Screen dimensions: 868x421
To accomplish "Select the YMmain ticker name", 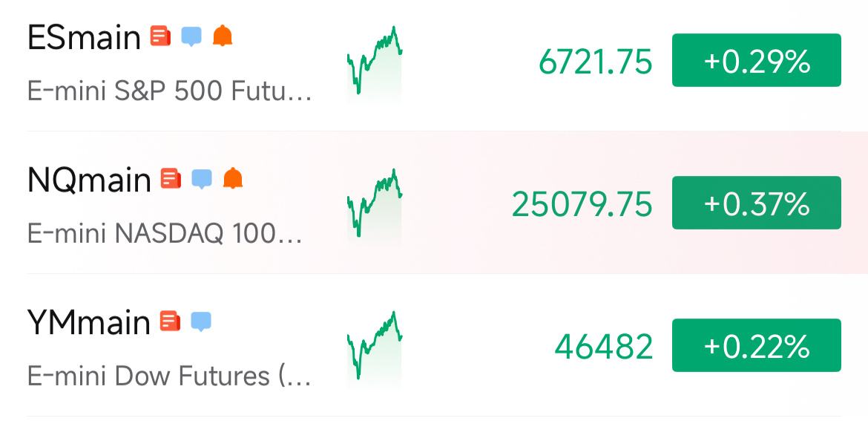I will pos(88,322).
